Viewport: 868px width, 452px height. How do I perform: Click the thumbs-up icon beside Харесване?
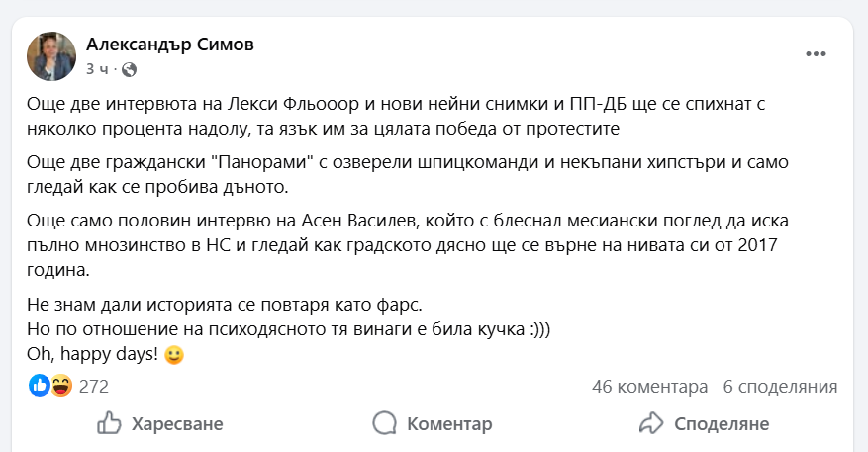[x=109, y=424]
